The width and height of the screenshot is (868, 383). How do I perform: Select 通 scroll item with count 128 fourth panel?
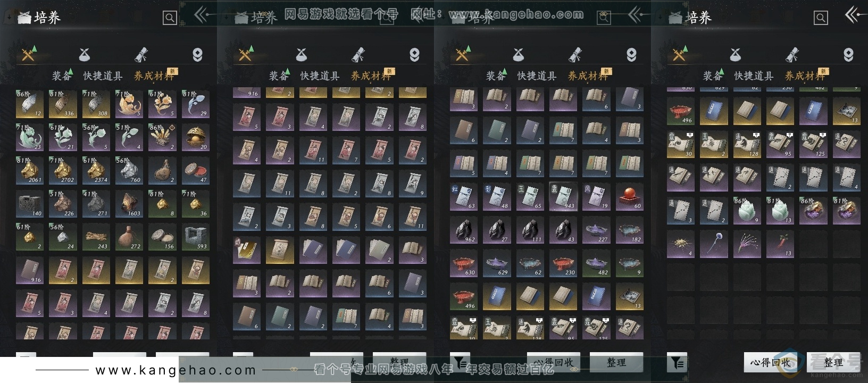[747, 145]
